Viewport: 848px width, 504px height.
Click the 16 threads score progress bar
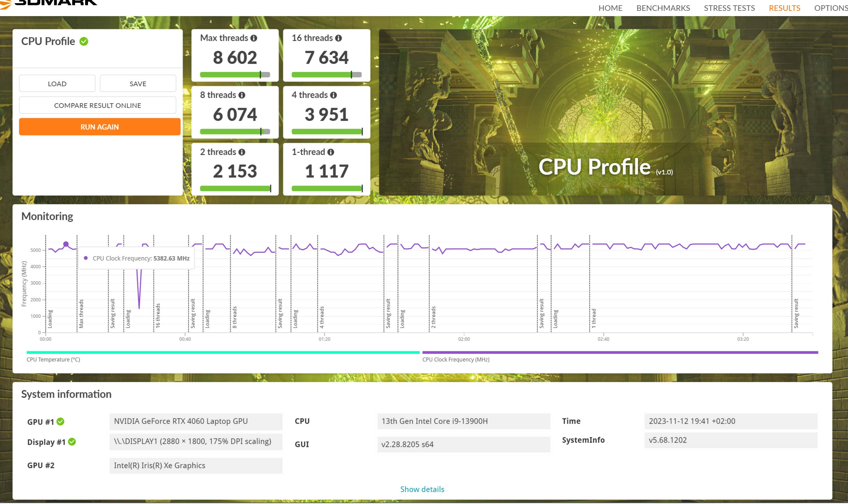coord(326,75)
